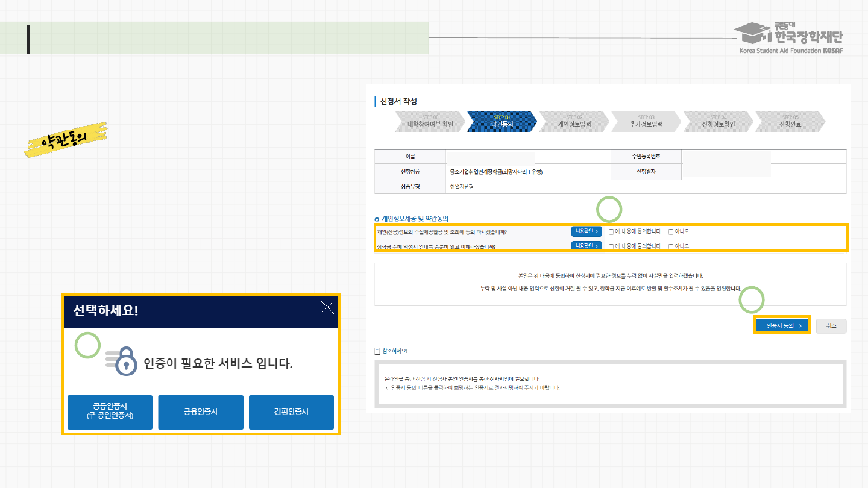Check '예, 내용에 동의합니다' for personal info consent
Screen dimensions: 868x488
point(611,231)
